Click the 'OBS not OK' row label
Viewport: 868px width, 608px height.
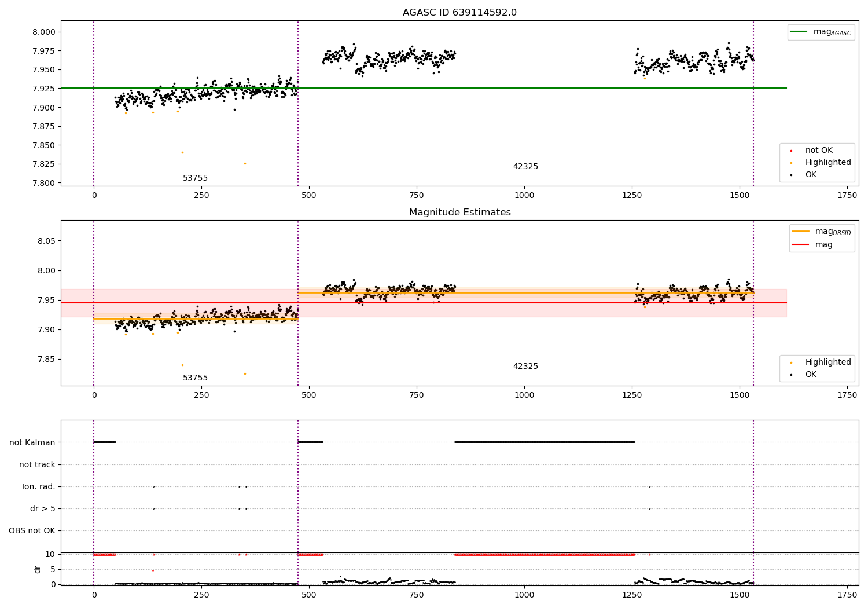coord(32,530)
